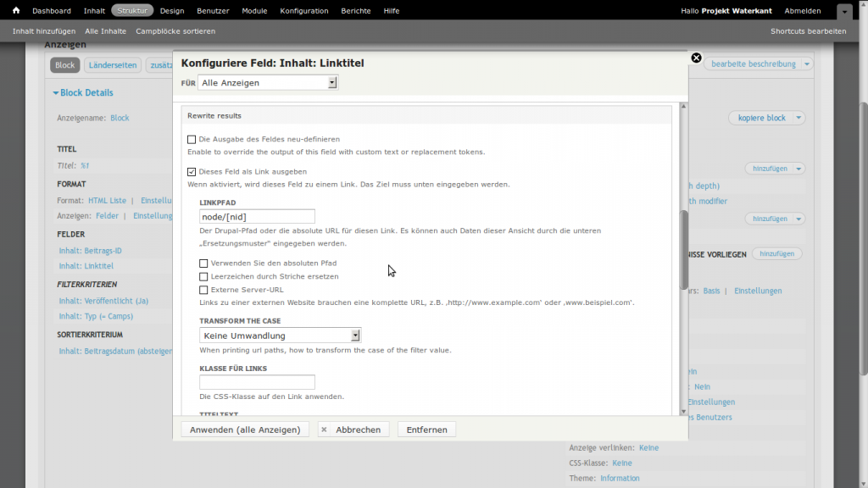
Task: Select the Länderseiten display tab
Action: (113, 65)
